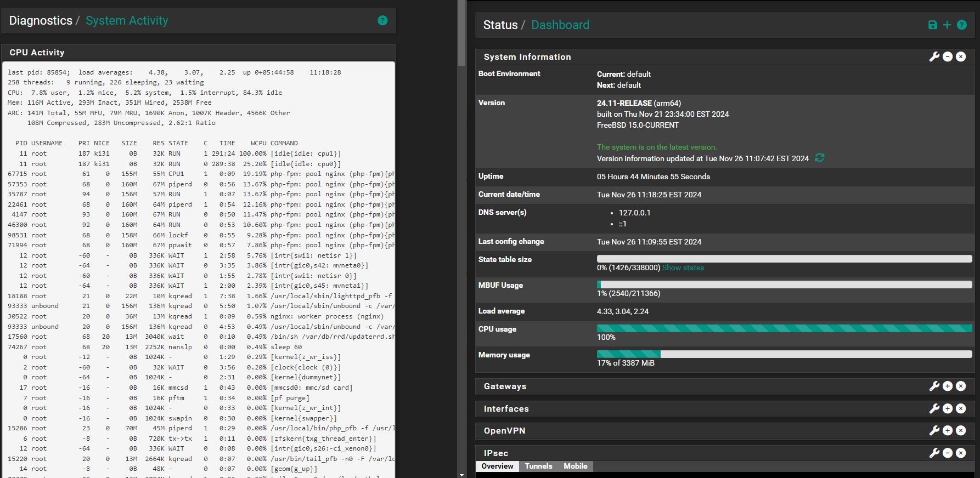Click the updaterrd.sh process row PID 17560
The width and height of the screenshot is (980, 478).
pyautogui.click(x=201, y=337)
